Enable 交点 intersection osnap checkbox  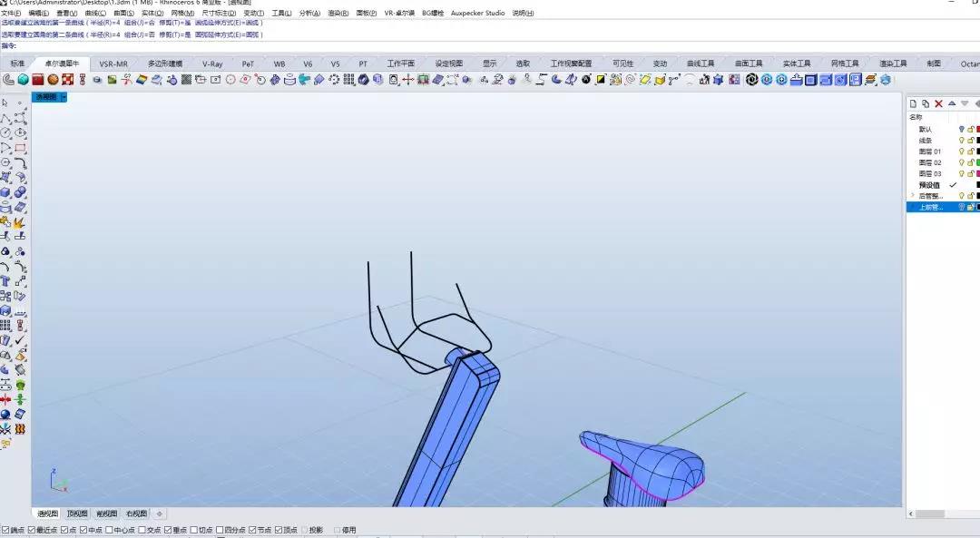(x=142, y=530)
